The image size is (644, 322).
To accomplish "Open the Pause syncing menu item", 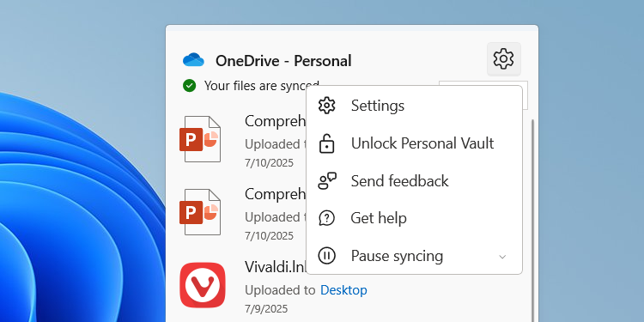I will pos(415,256).
